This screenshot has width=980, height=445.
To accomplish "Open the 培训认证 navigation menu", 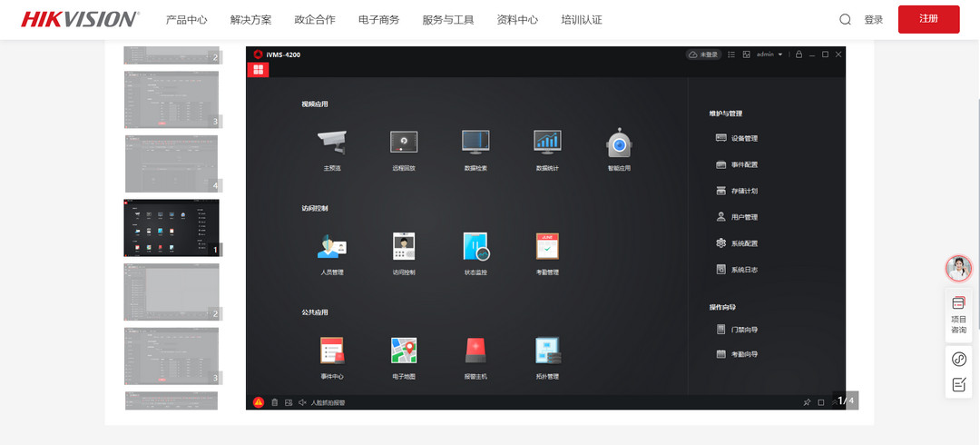I will [582, 19].
